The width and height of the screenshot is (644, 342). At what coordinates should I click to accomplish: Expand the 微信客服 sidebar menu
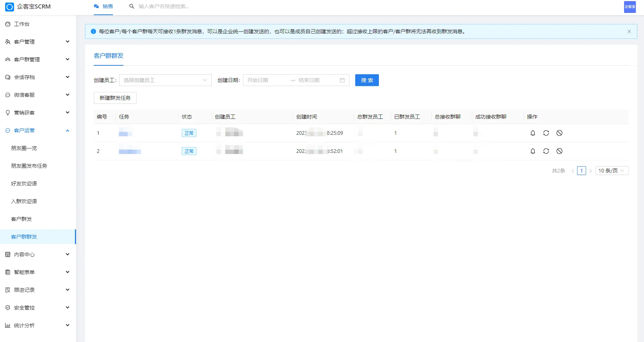click(x=38, y=95)
